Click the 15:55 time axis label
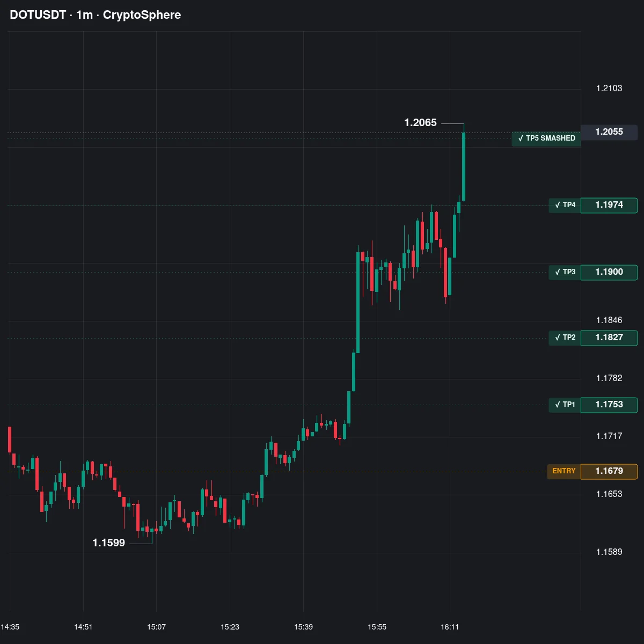644x644 pixels. coord(377,627)
